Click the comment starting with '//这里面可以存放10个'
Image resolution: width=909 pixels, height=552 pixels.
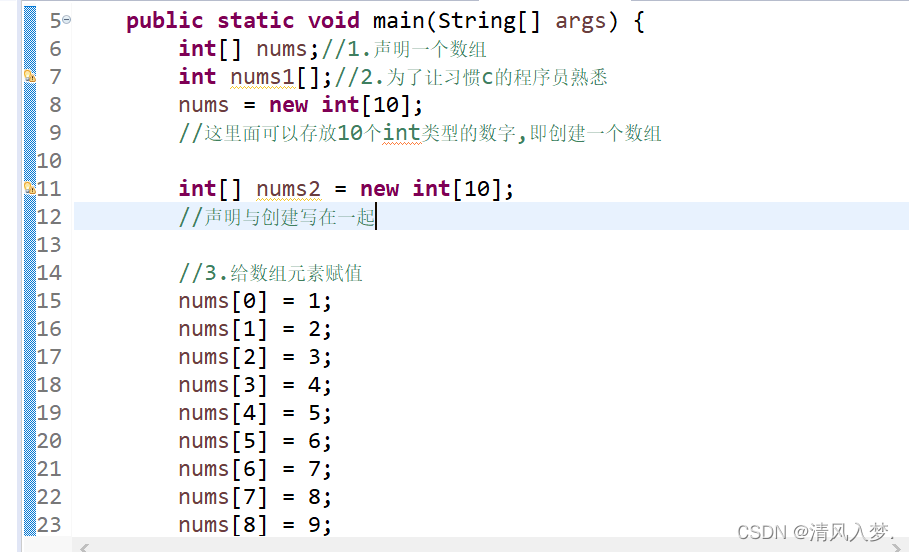(420, 133)
